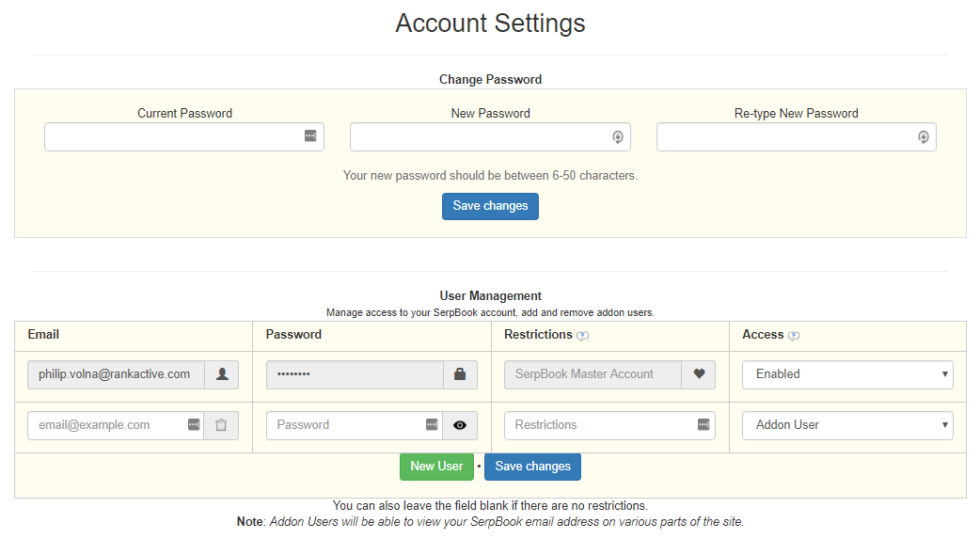This screenshot has width=980, height=539.
Task: Click the generator icon in Re-type New Password field
Action: click(x=924, y=137)
